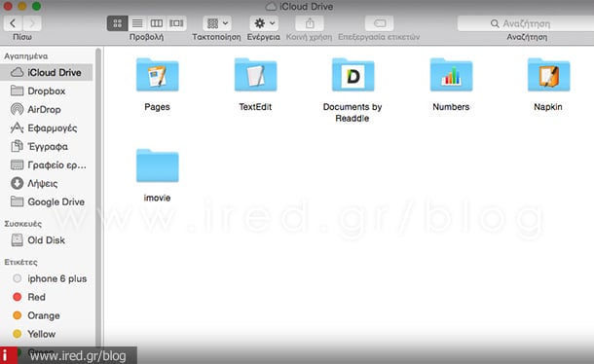Click the Napkin folder name label
Image resolution: width=594 pixels, height=364 pixels.
[548, 107]
